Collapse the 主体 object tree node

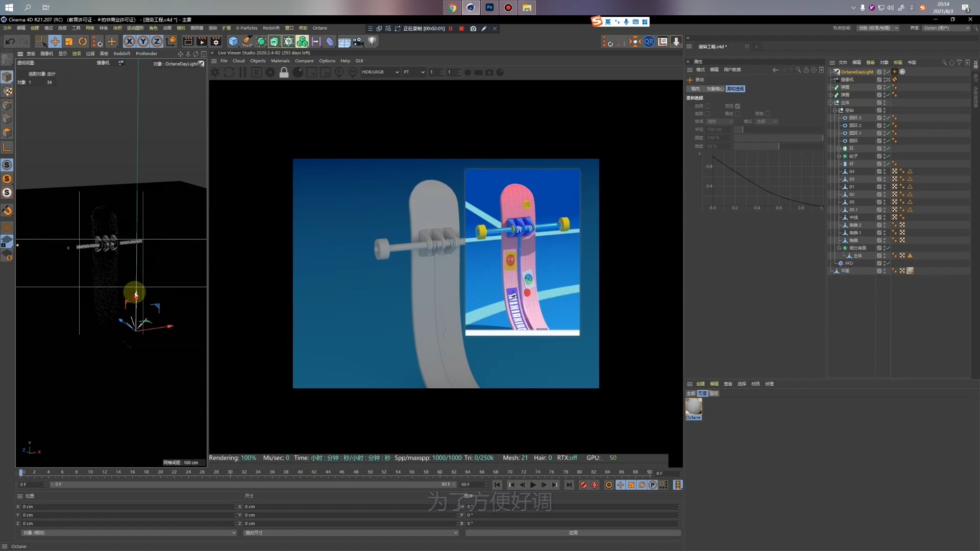click(x=831, y=103)
